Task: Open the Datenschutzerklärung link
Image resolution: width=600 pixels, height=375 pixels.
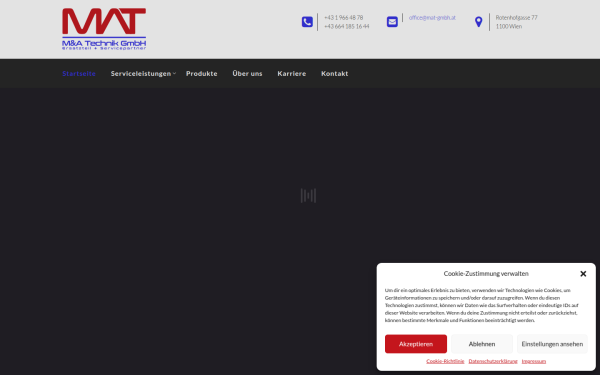Action: [493, 361]
